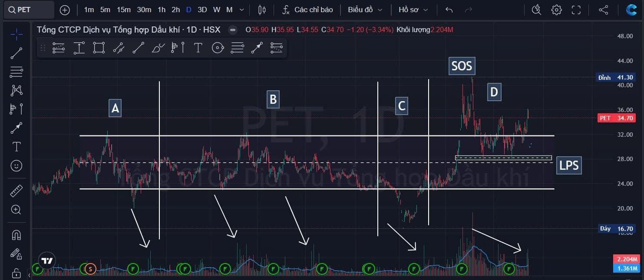Pick horizontal lines tool in favorites toolbar

pos(238,47)
